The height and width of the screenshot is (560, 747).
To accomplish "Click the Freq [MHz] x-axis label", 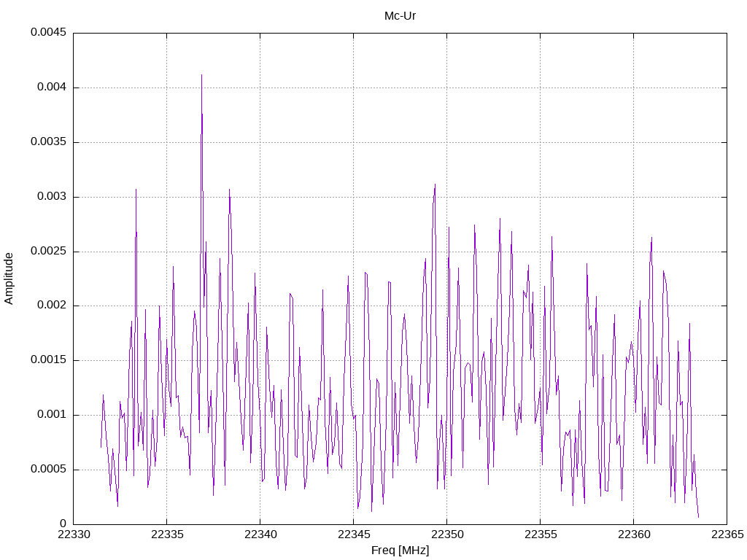I will pyautogui.click(x=400, y=551).
